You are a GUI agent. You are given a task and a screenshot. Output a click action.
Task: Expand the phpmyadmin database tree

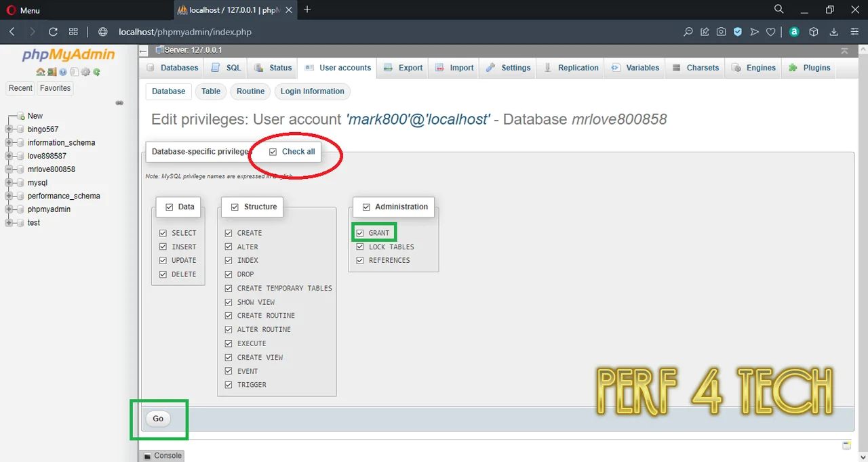tap(9, 209)
